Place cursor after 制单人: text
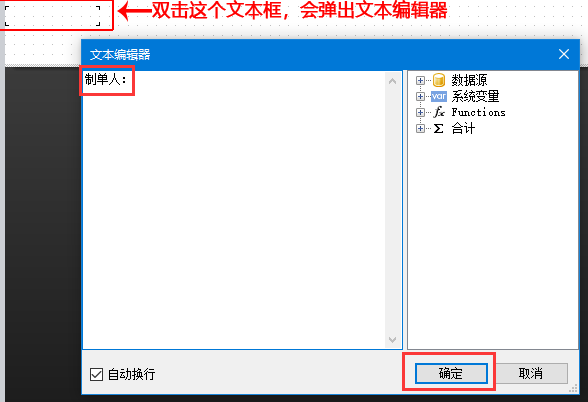The image size is (588, 402). tap(128, 80)
